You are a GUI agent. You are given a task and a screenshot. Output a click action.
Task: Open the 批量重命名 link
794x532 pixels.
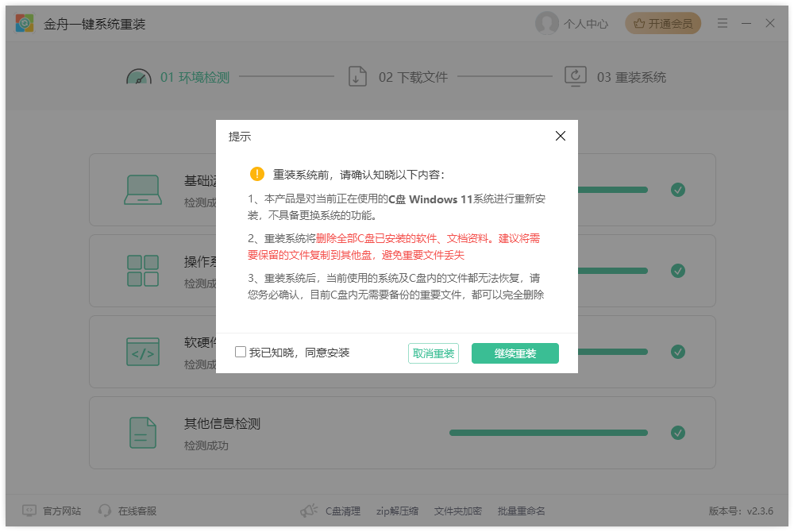[521, 511]
